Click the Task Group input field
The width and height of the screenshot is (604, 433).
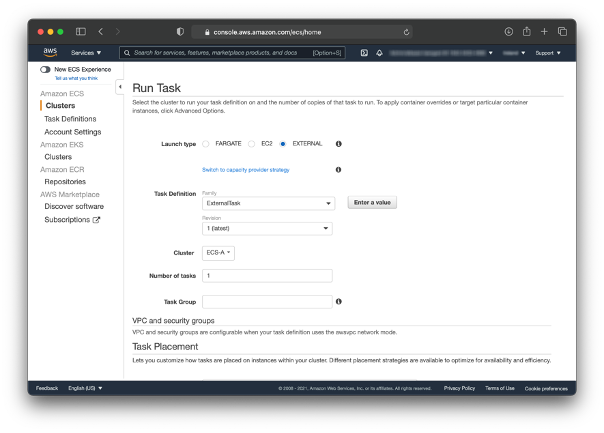[x=267, y=302]
